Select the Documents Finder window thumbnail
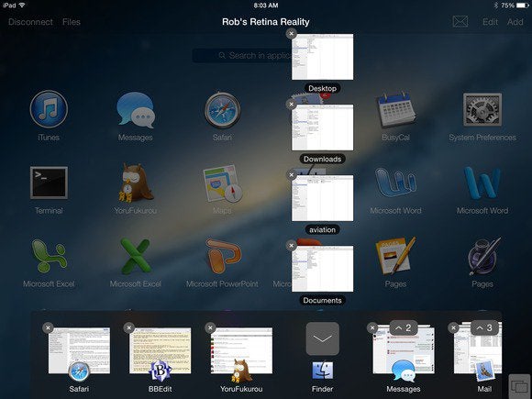Viewport: 532px width, 399px height. [x=322, y=269]
